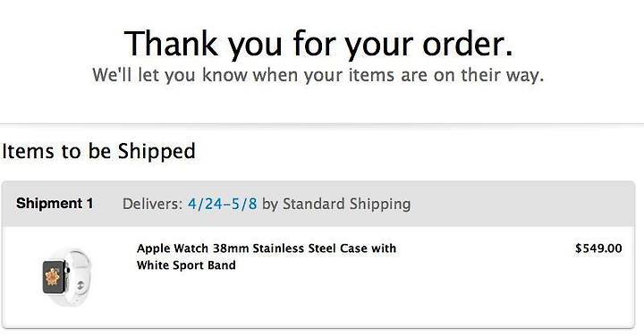Click the Delivers label in the shipment bar

click(x=152, y=204)
